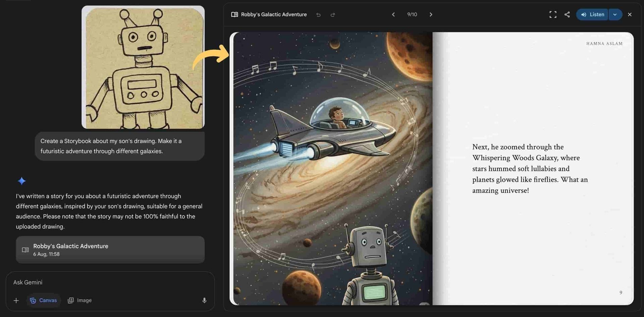Viewport: 644px width, 317px height.
Task: Undo the last storybook change
Action: [318, 15]
